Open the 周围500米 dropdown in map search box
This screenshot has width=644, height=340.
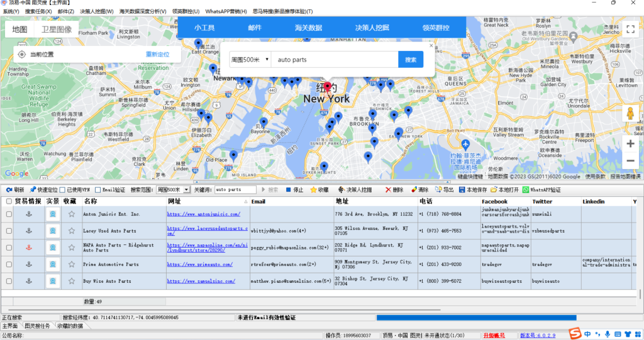[x=250, y=60]
